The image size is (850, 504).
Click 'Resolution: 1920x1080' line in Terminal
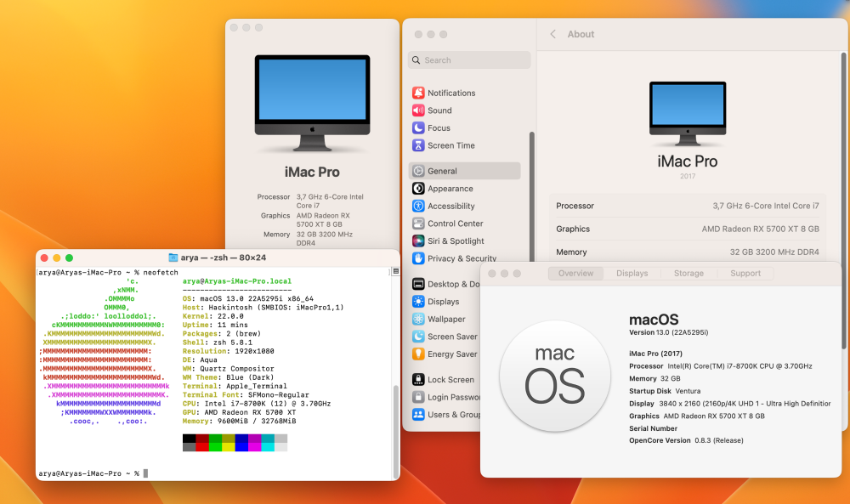click(x=228, y=351)
